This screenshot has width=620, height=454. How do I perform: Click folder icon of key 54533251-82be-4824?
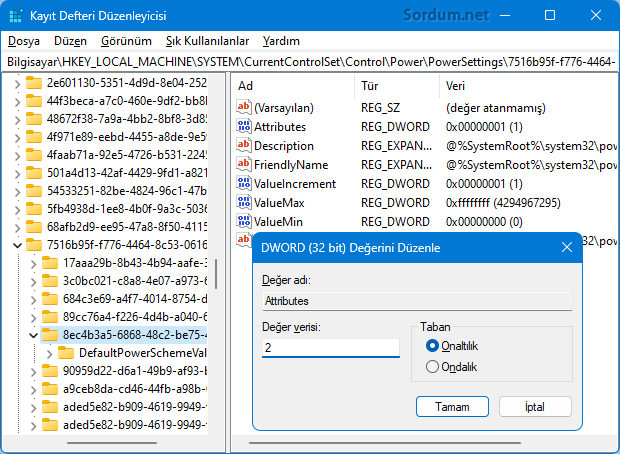(x=34, y=191)
